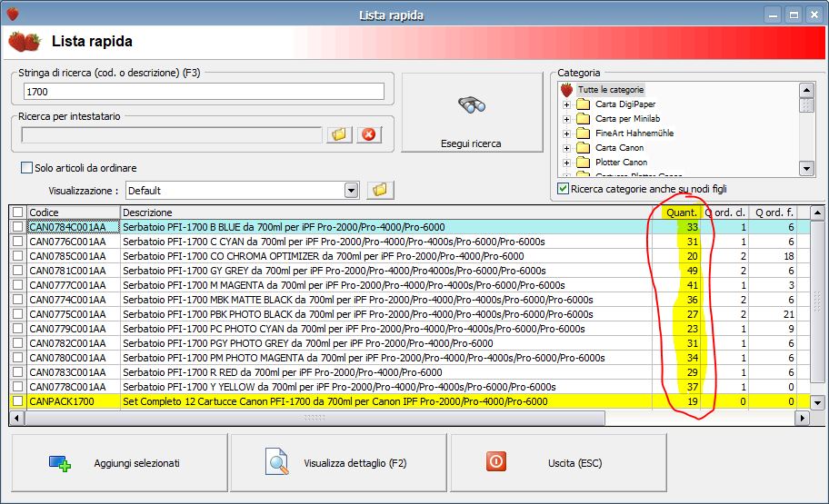This screenshot has width=829, height=504.
Task: Click category tree scroll up arrow
Action: 806,90
